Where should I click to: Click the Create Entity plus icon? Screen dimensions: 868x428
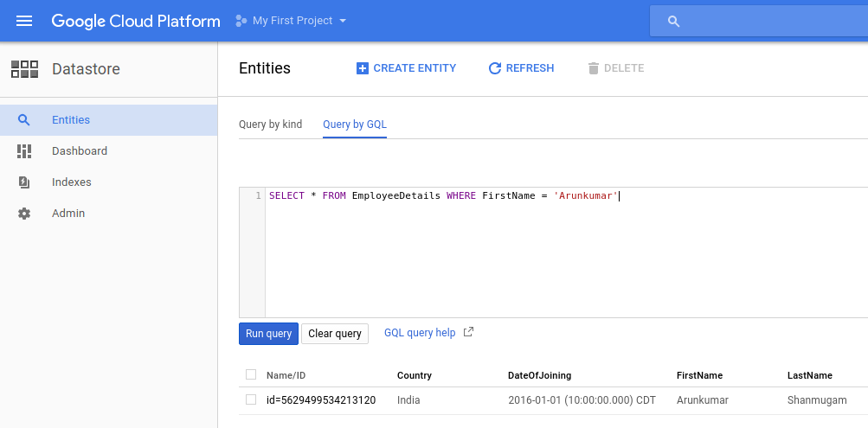click(x=362, y=68)
